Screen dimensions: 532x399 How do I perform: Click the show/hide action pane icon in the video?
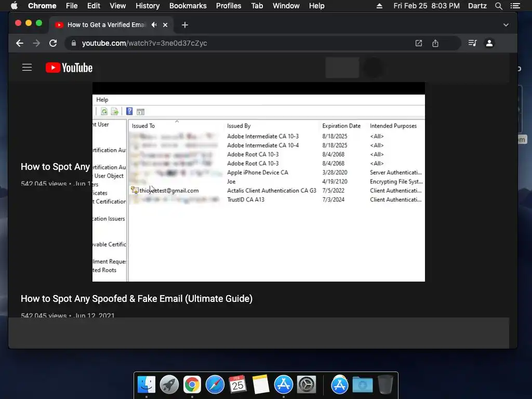140,111
